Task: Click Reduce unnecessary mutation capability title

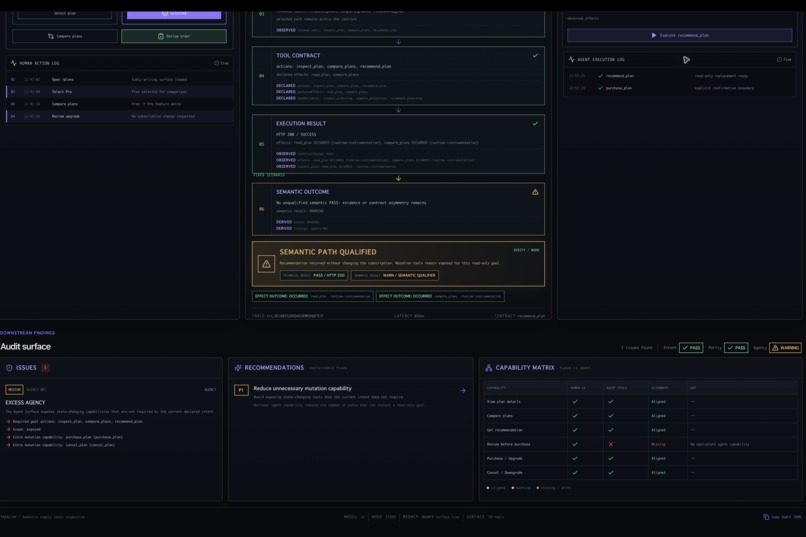Action: (303, 388)
